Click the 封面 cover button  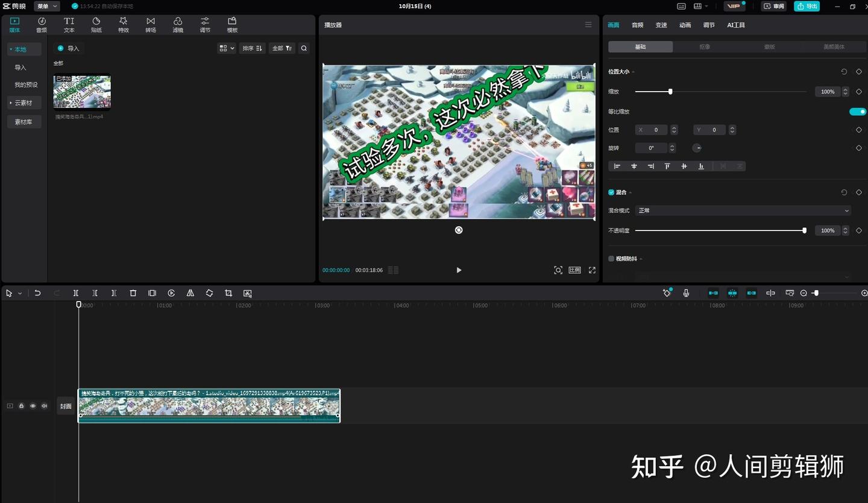click(66, 407)
